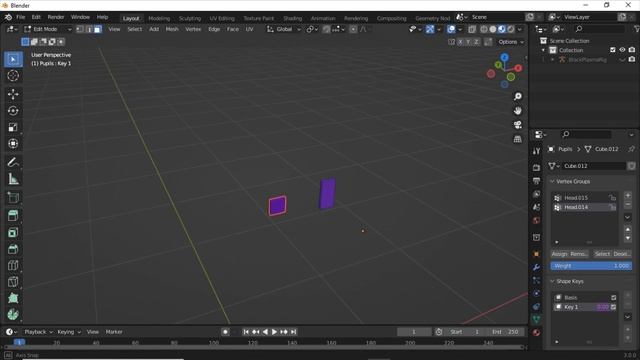Toggle the auto keying record button

[225, 332]
